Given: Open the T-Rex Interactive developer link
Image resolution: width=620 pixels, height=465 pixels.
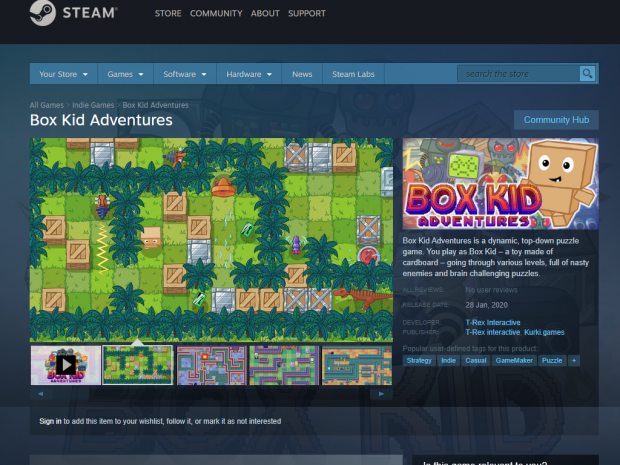Looking at the screenshot, I should pos(493,323).
